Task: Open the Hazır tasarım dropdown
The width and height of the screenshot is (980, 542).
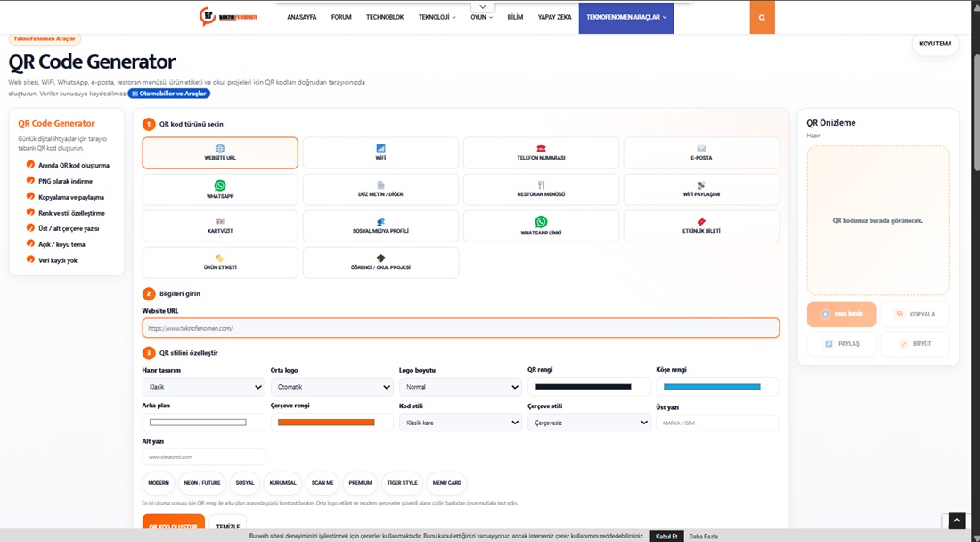Action: [x=204, y=387]
